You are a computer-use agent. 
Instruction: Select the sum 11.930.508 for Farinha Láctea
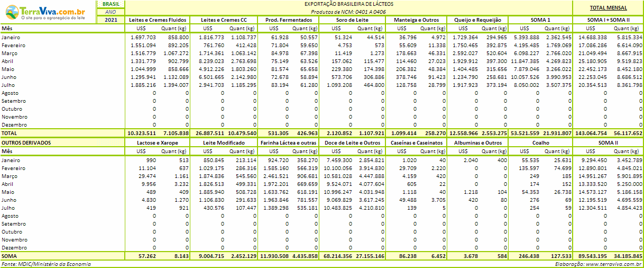point(274,256)
